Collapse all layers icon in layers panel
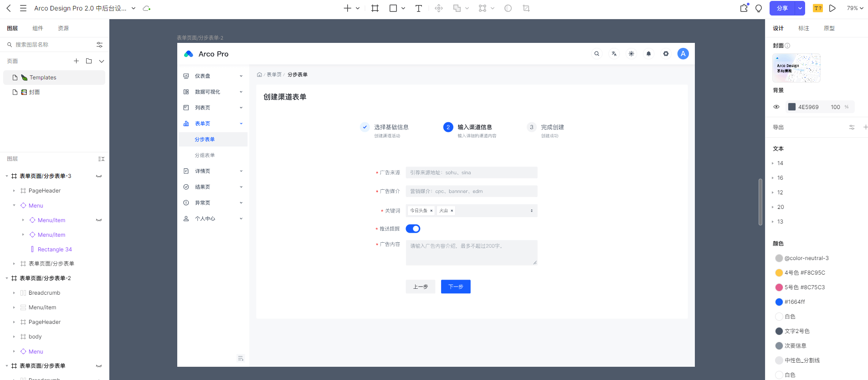 tap(101, 159)
